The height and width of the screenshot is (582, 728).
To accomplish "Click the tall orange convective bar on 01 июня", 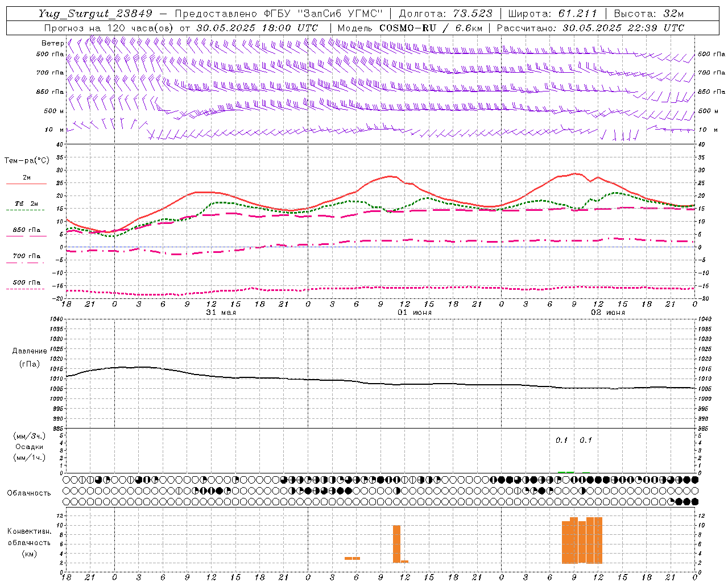I will click(x=396, y=544).
